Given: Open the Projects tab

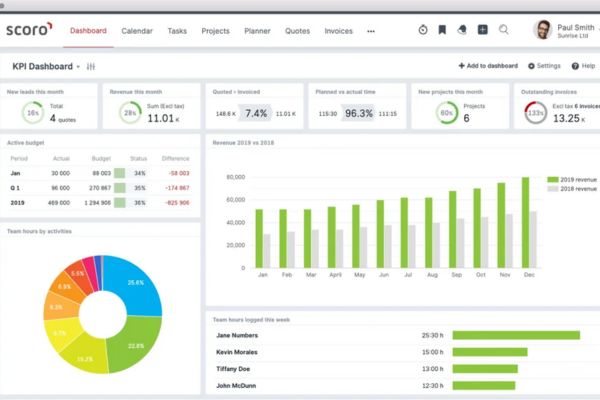Looking at the screenshot, I should 215,31.
